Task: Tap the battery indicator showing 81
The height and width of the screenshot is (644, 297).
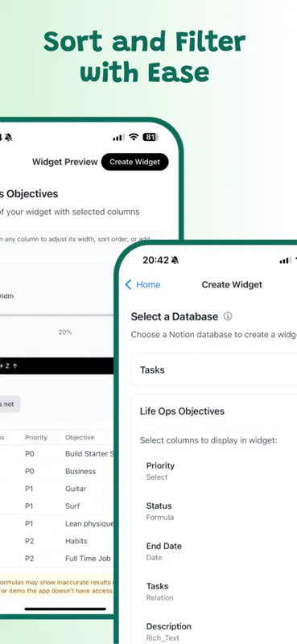Action: click(x=151, y=138)
